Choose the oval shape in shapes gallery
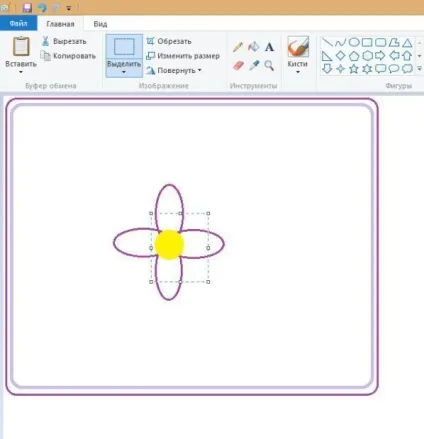This screenshot has height=439, width=424. [354, 42]
